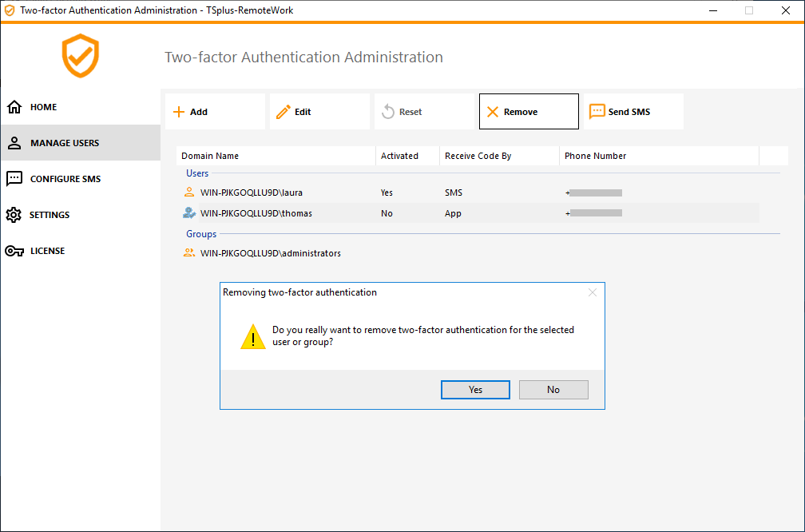Cancel removal by clicking No
This screenshot has width=805, height=532.
pyautogui.click(x=553, y=389)
